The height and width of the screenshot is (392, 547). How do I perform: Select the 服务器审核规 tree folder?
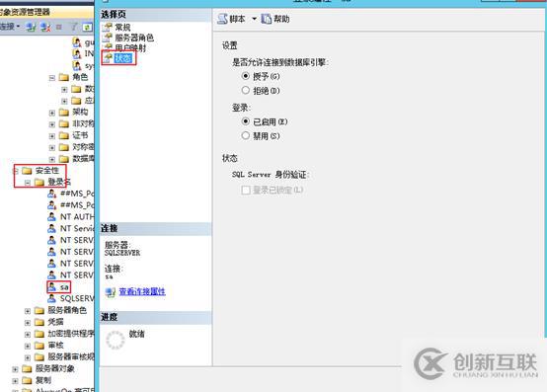(71, 356)
